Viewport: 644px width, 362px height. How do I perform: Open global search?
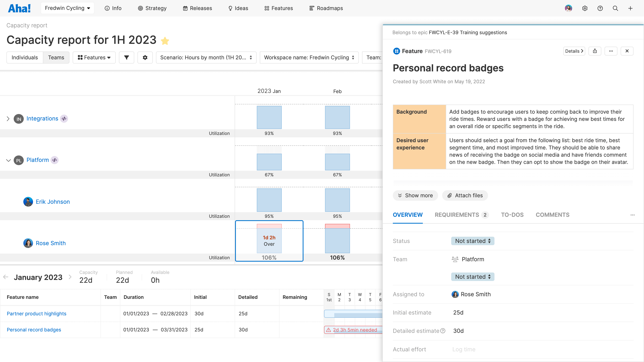615,8
